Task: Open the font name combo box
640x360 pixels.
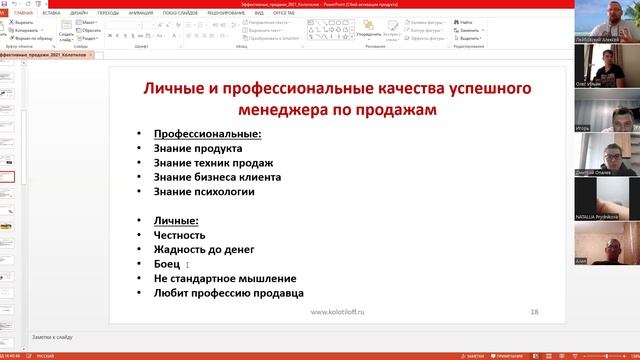Action: click(124, 25)
